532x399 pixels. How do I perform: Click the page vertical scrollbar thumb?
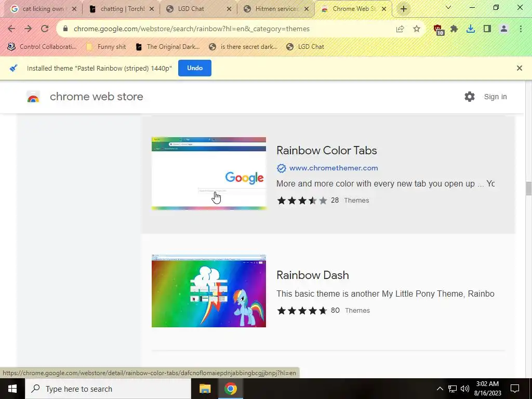528,188
